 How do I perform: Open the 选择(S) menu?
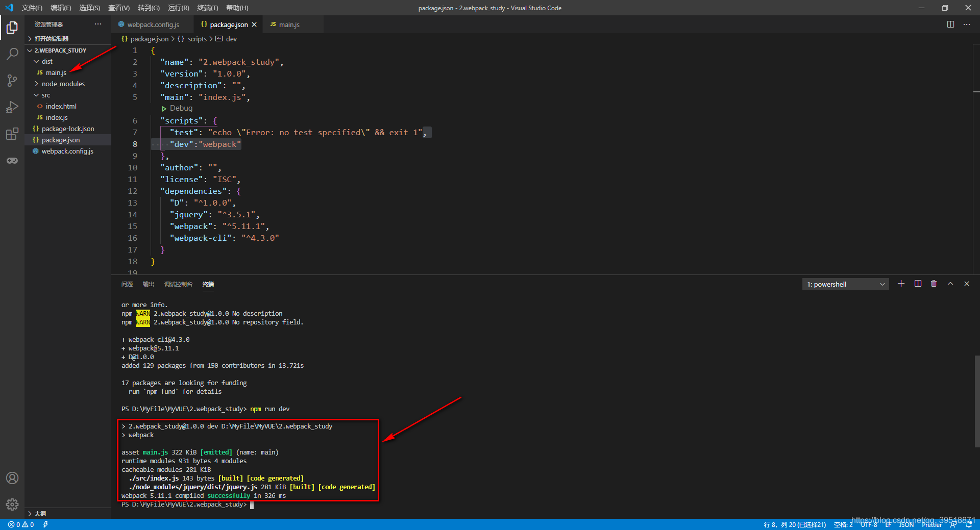coord(90,8)
